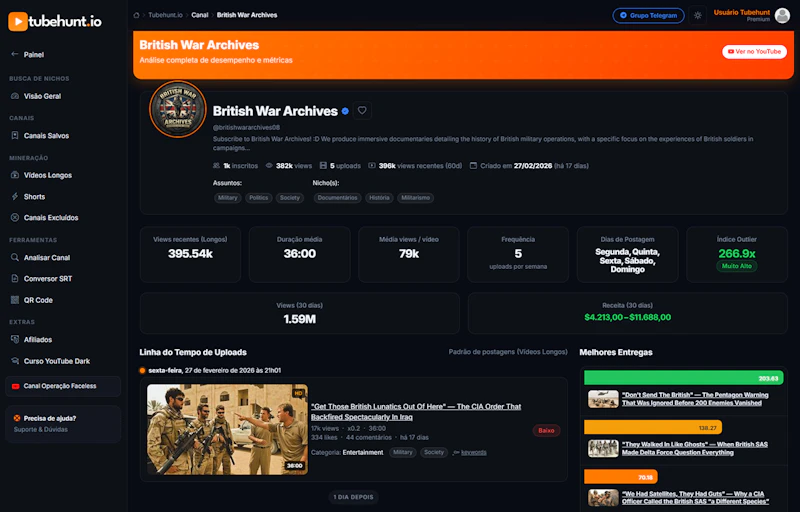
Task: Click the Documentários niche tag
Action: click(337, 198)
